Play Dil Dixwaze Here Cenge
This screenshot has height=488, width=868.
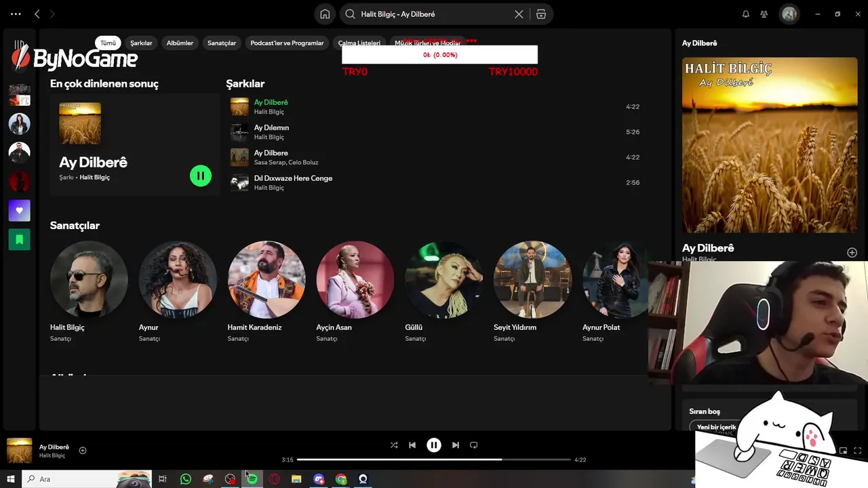pos(293,178)
